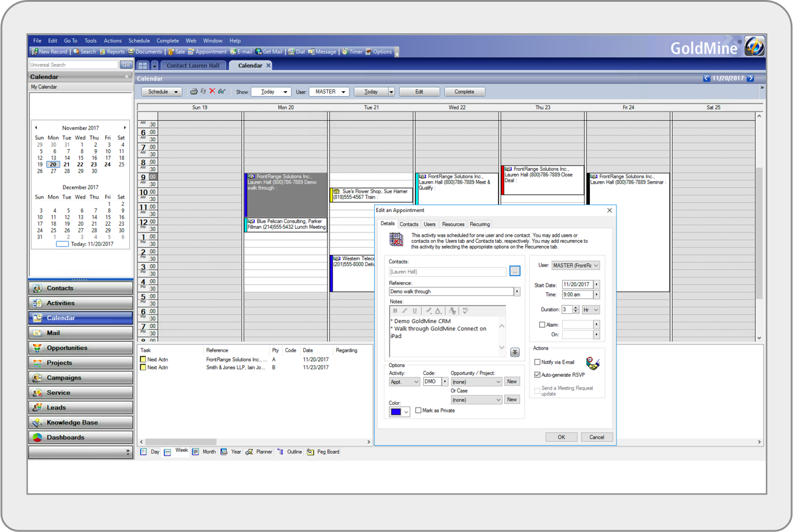Switch to the Resources tab

tap(453, 224)
